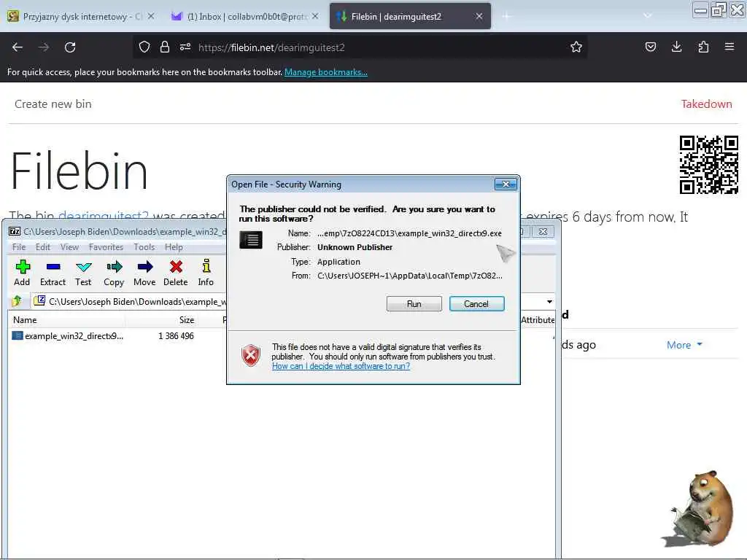Click the shield warning icon in dialog

tap(251, 356)
